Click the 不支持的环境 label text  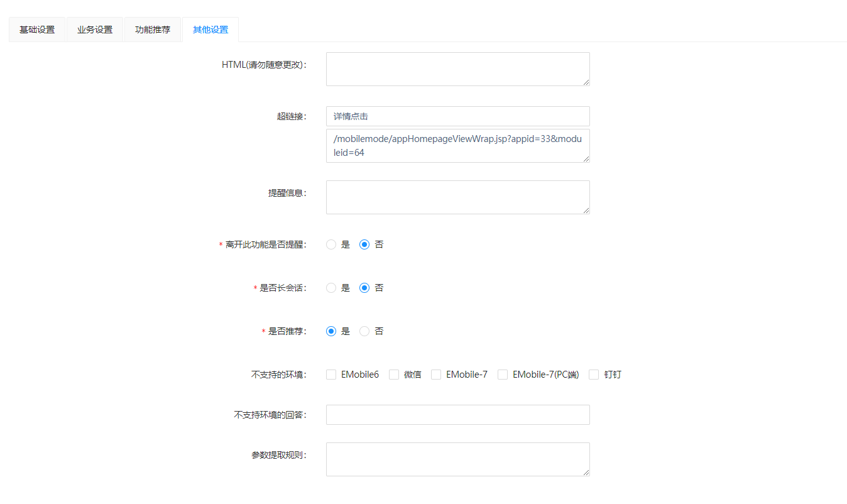(278, 375)
